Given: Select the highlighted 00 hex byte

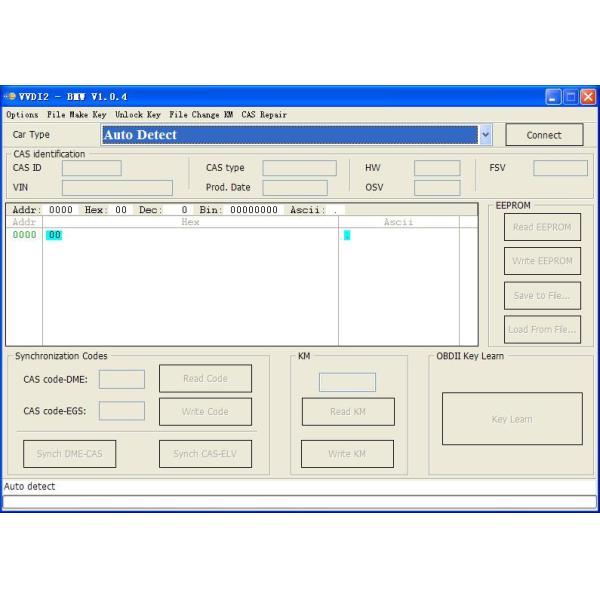Looking at the screenshot, I should tap(54, 235).
